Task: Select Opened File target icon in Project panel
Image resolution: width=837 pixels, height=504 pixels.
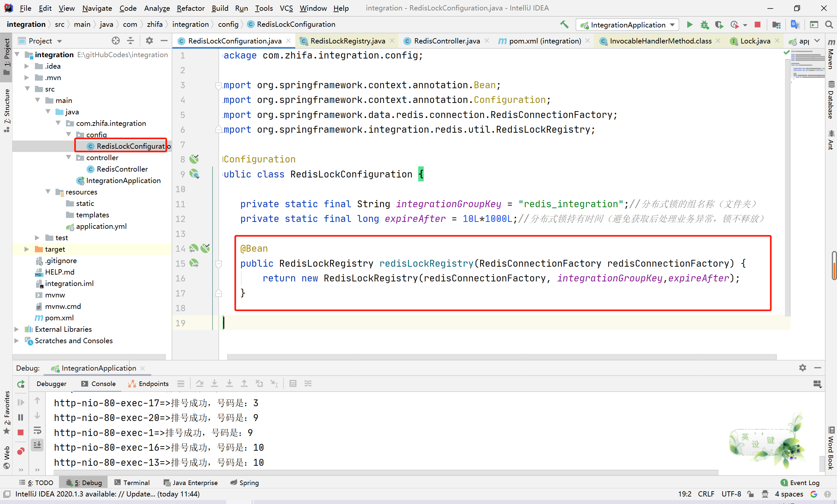Action: coord(115,41)
